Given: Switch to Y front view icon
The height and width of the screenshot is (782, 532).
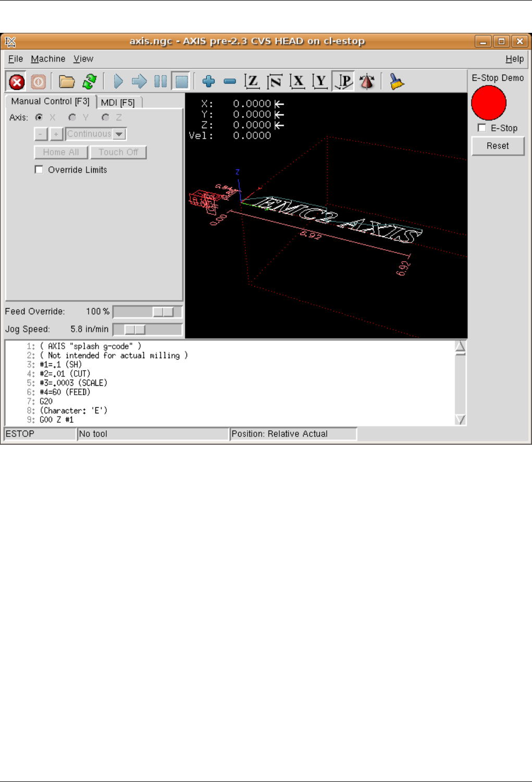Looking at the screenshot, I should (x=320, y=81).
